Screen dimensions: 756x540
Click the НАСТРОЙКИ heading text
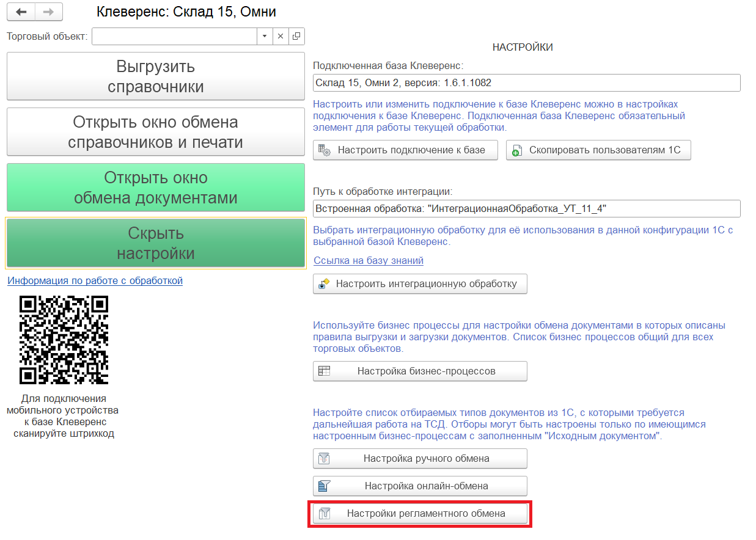pos(523,47)
